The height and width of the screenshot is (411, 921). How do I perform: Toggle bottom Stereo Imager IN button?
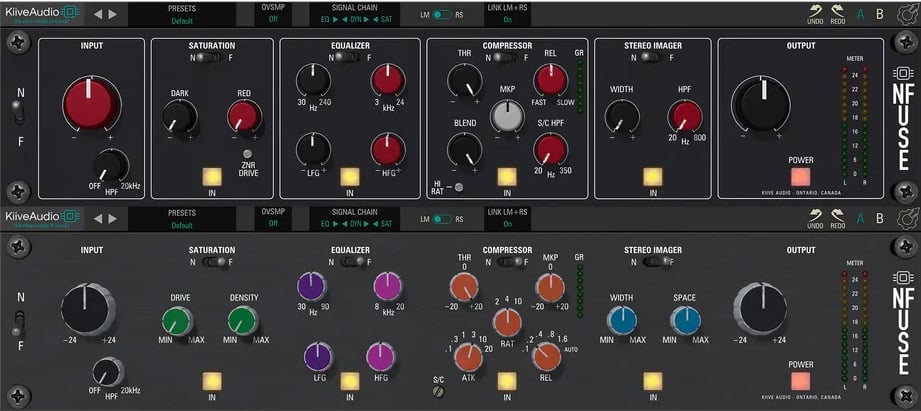click(653, 382)
